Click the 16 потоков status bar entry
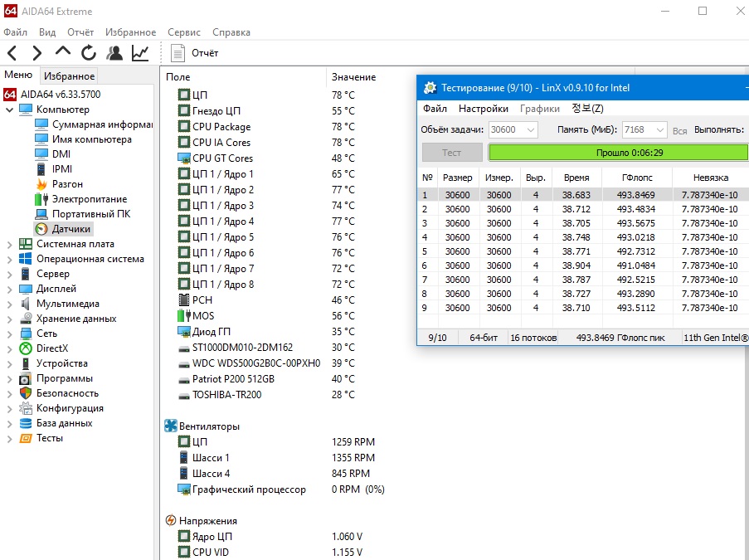The image size is (749, 560). [x=533, y=338]
